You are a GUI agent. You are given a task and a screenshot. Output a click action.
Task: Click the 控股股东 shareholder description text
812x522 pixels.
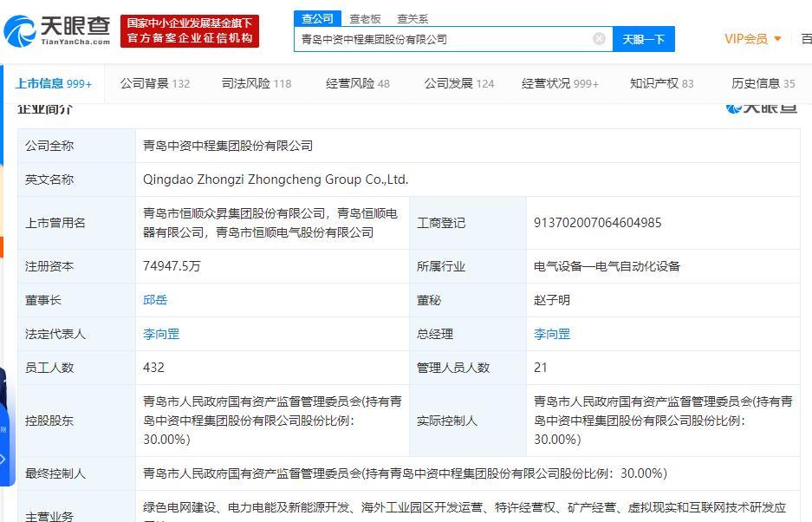coord(272,421)
